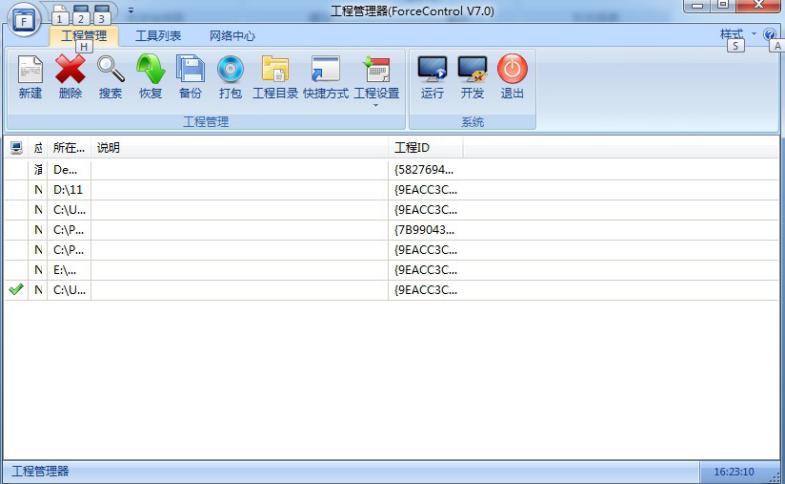Click the 工程ID column header
The height and width of the screenshot is (484, 785).
pos(426,148)
